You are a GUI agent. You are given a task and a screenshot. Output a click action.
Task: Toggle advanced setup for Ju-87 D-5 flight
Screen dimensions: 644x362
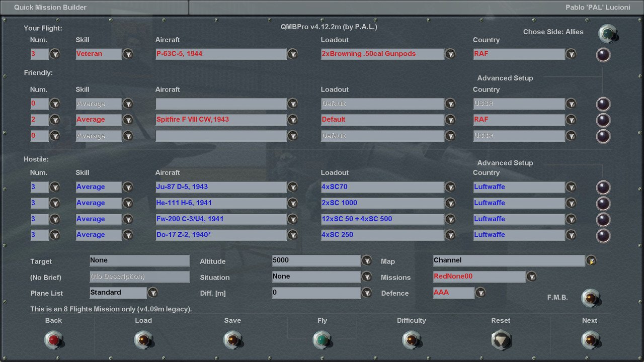point(603,188)
